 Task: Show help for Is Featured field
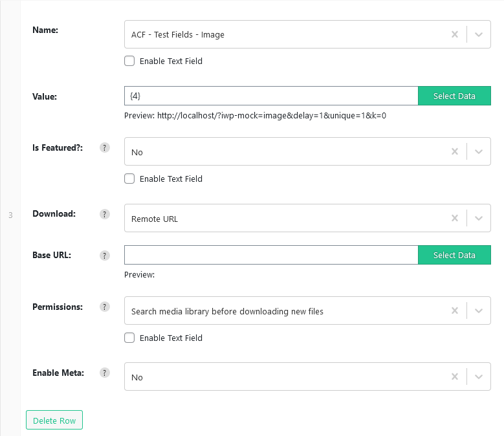(104, 147)
